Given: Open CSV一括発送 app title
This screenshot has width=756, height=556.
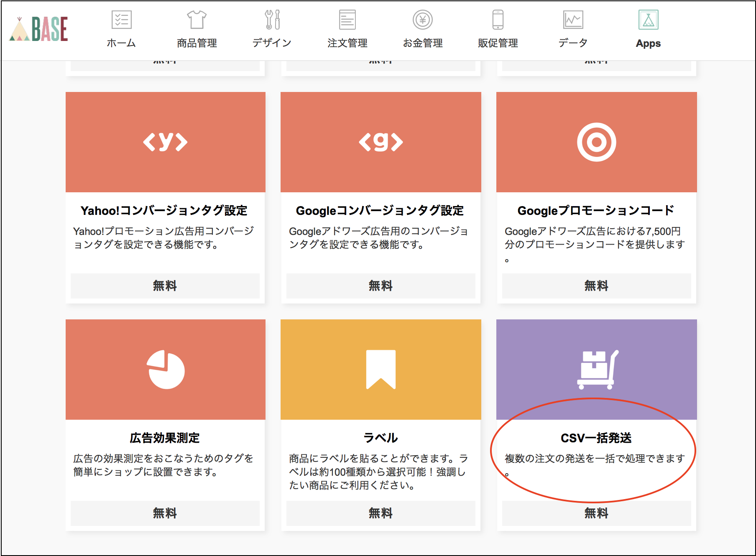Looking at the screenshot, I should 596,438.
